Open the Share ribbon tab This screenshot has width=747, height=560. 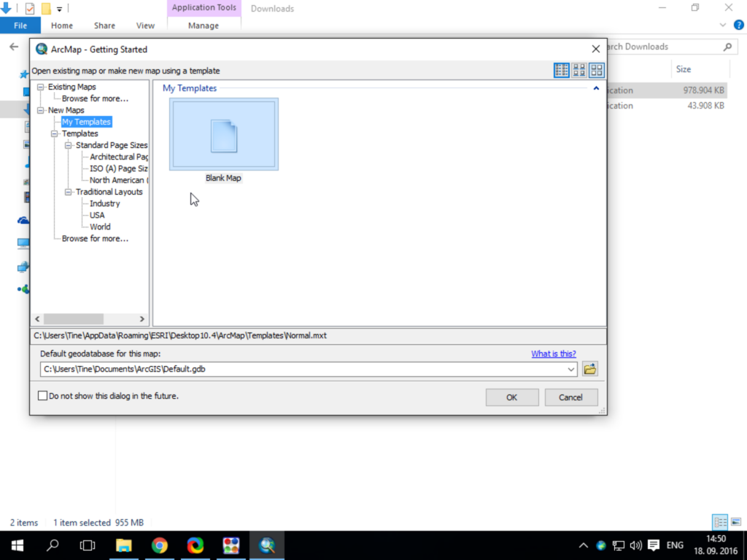coord(104,26)
